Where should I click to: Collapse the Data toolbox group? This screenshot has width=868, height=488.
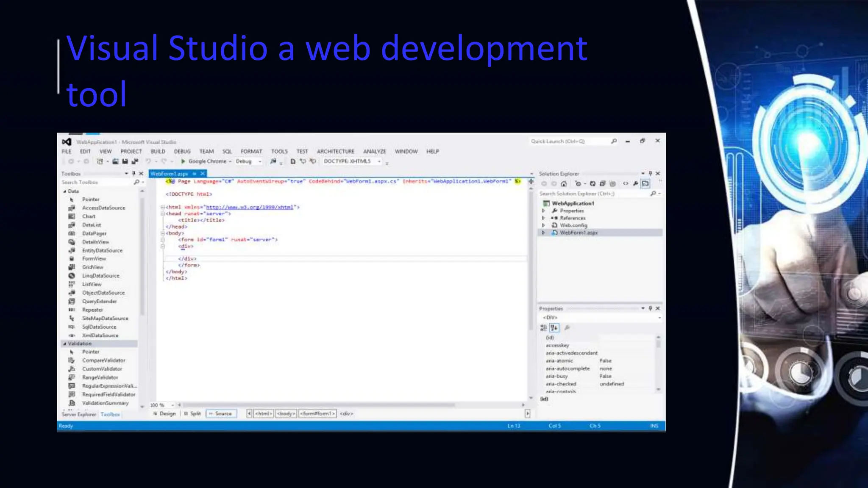click(65, 191)
